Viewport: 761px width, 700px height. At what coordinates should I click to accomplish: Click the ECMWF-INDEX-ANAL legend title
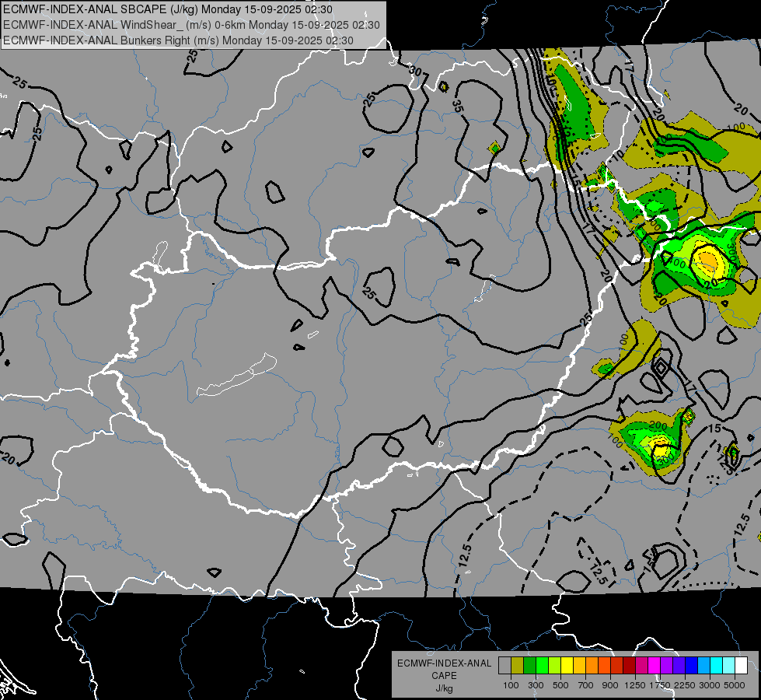tap(444, 663)
